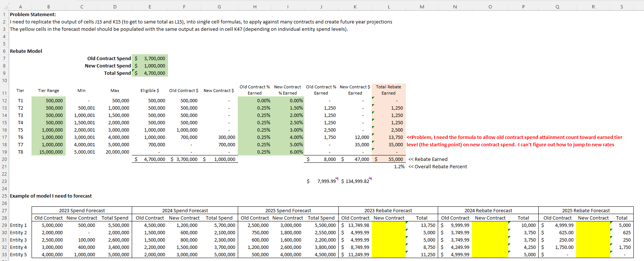Click the "2025 Rebate Forecast" header
The height and width of the screenshot is (261, 644).
pyautogui.click(x=586, y=210)
